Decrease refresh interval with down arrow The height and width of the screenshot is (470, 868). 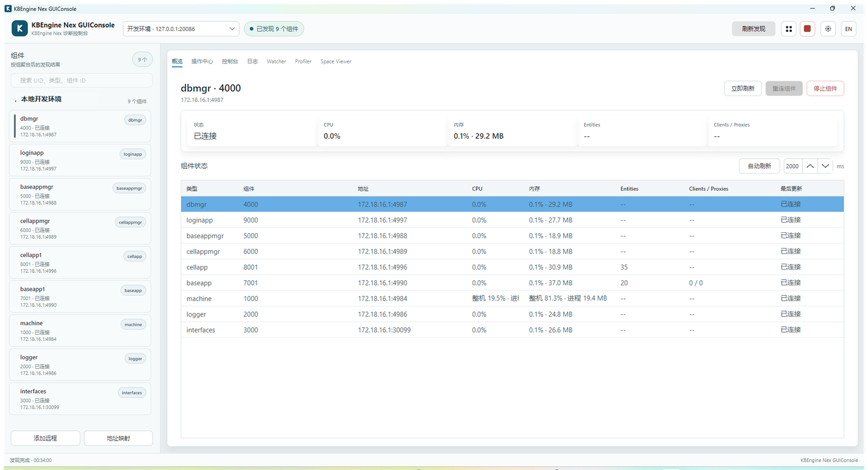tap(825, 166)
